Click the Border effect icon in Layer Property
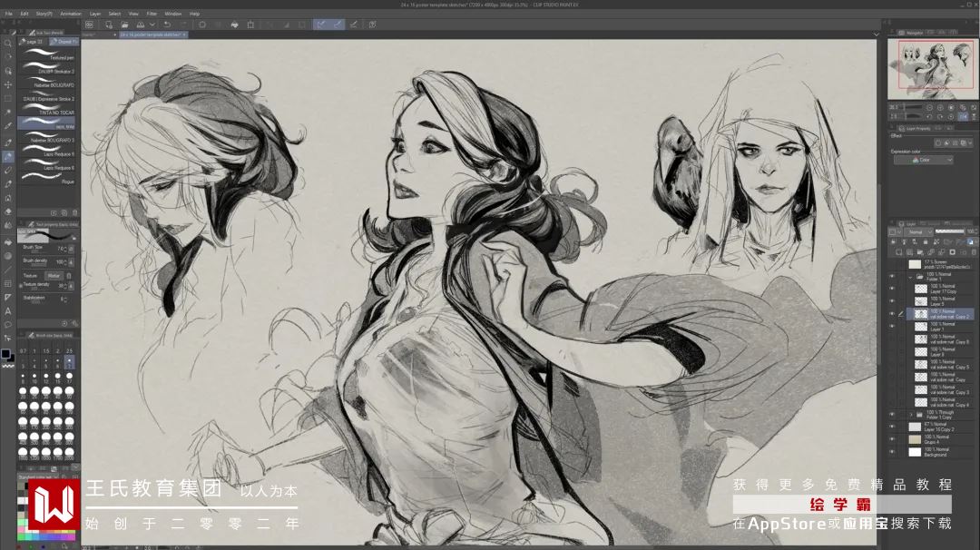Screen dimensions: 980x550 938,142
